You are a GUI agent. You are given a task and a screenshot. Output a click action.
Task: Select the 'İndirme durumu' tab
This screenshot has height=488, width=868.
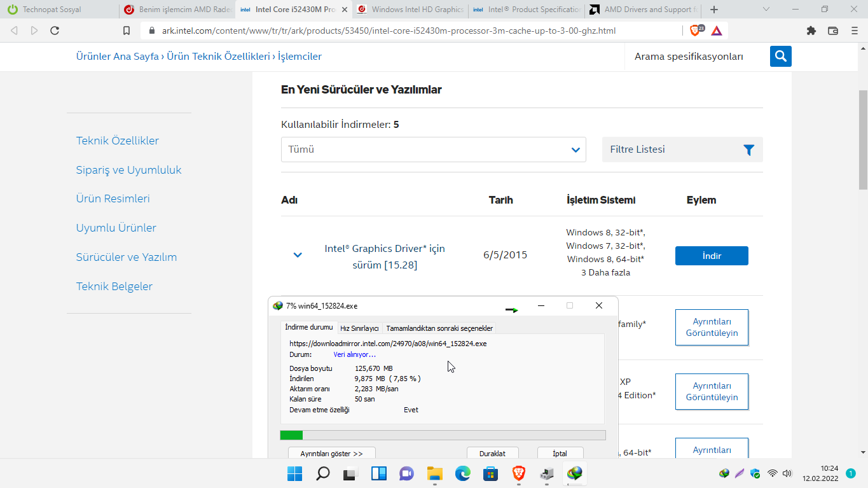[x=309, y=327]
